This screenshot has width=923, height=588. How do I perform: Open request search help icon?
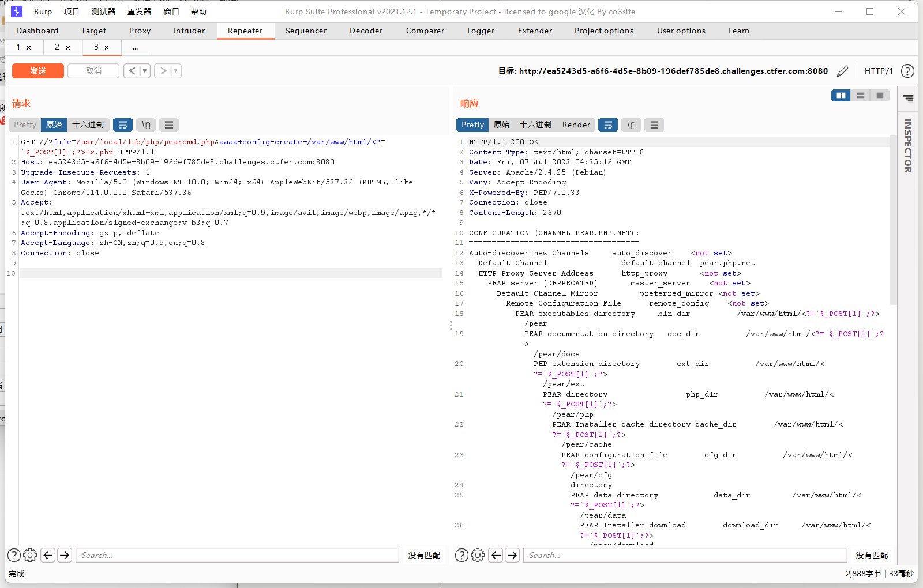point(14,555)
